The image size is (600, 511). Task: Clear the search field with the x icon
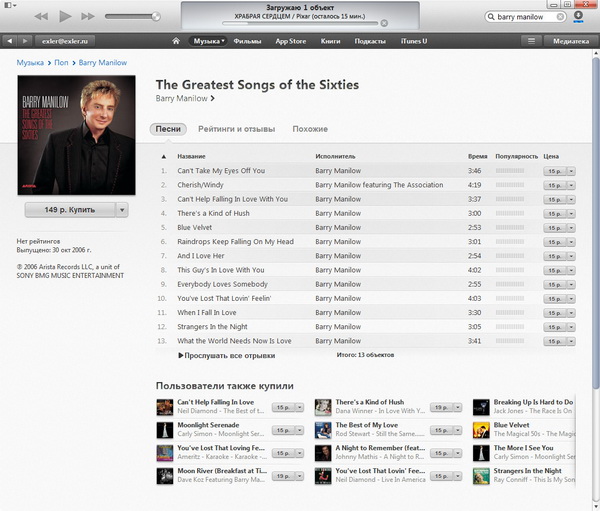pos(560,16)
